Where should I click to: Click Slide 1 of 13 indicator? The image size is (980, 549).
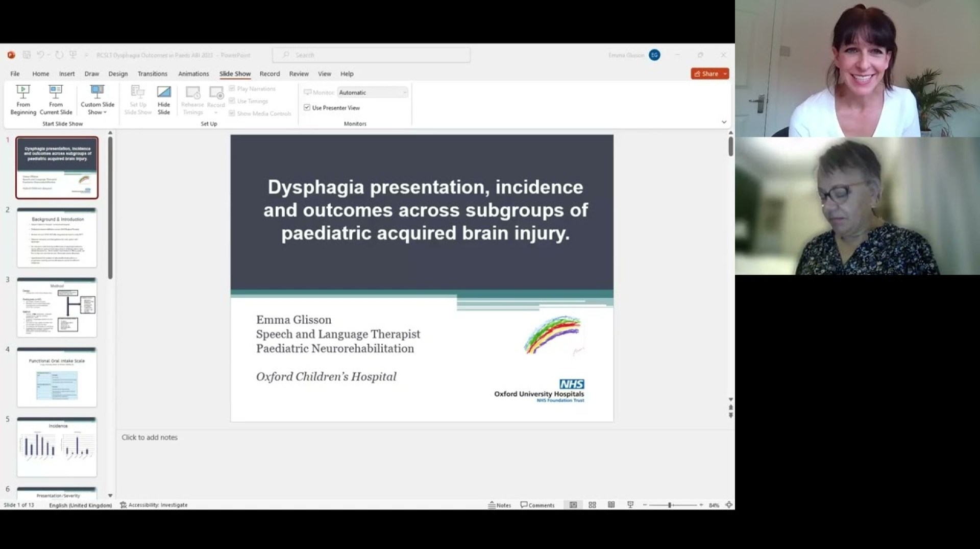19,505
